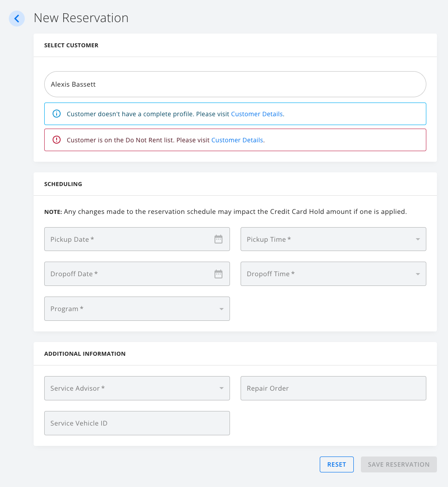Click the Pickup Time dropdown arrow
This screenshot has width=448, height=487.
(x=417, y=239)
